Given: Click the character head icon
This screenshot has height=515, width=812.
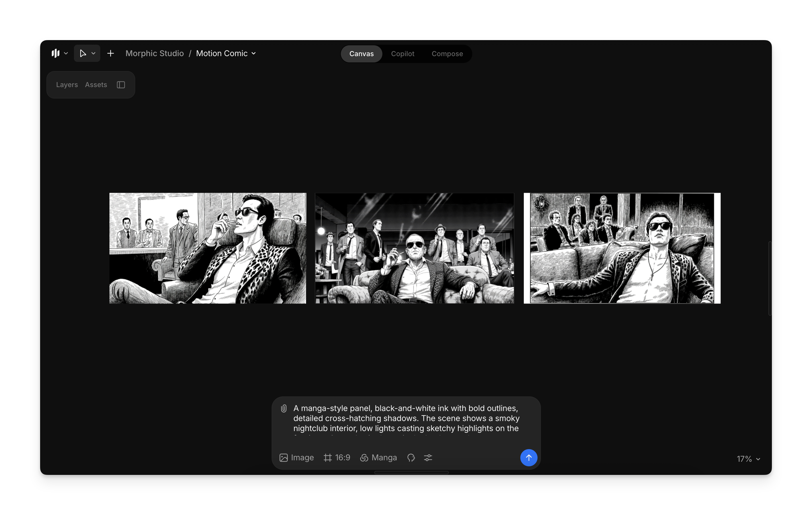Looking at the screenshot, I should [411, 457].
